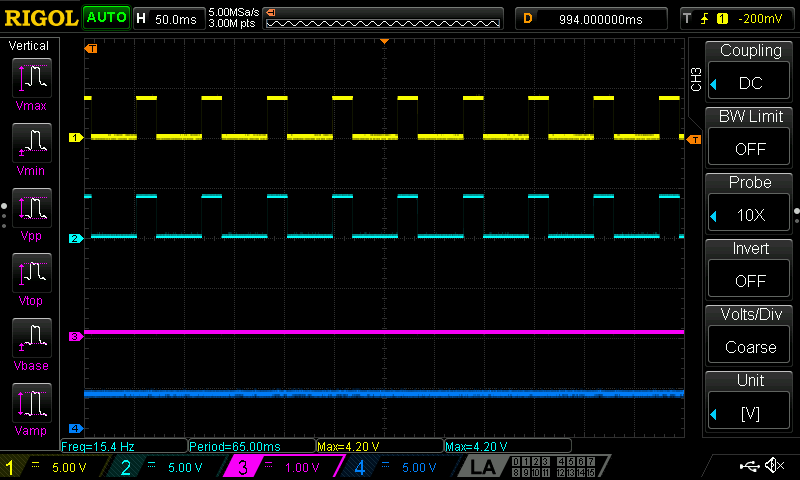Click the Coupling option's left arrow
Viewport: 800px width, 480px height.
(713, 84)
